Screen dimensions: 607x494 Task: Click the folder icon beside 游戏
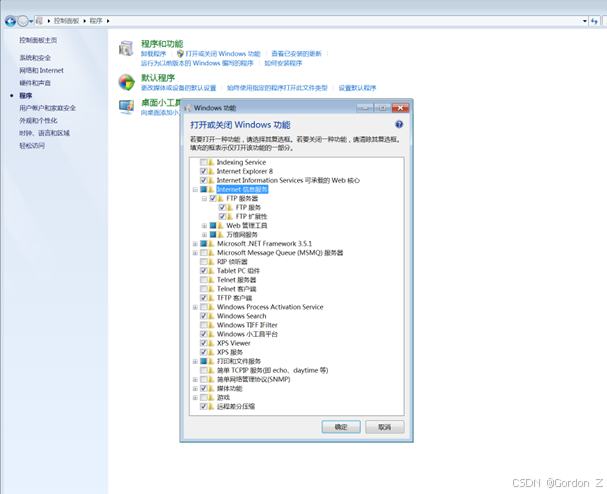pos(211,398)
